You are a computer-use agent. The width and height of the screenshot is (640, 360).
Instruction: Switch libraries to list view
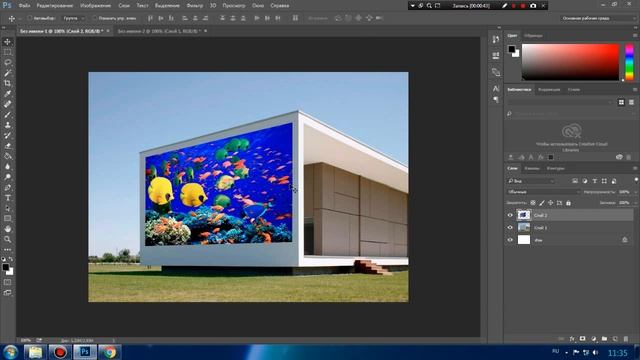pos(631,102)
